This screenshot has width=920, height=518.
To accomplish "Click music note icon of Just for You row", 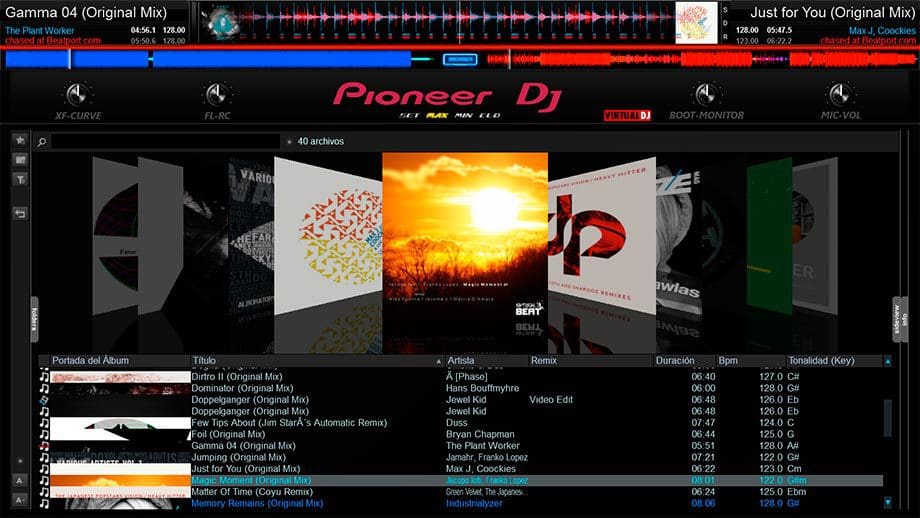I will pos(44,469).
